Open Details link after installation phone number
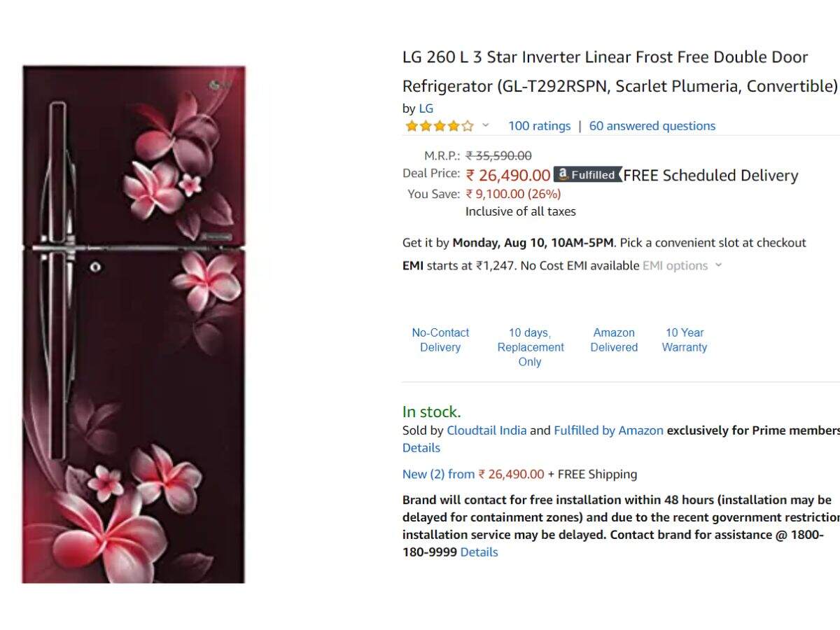840x630 pixels. (479, 552)
